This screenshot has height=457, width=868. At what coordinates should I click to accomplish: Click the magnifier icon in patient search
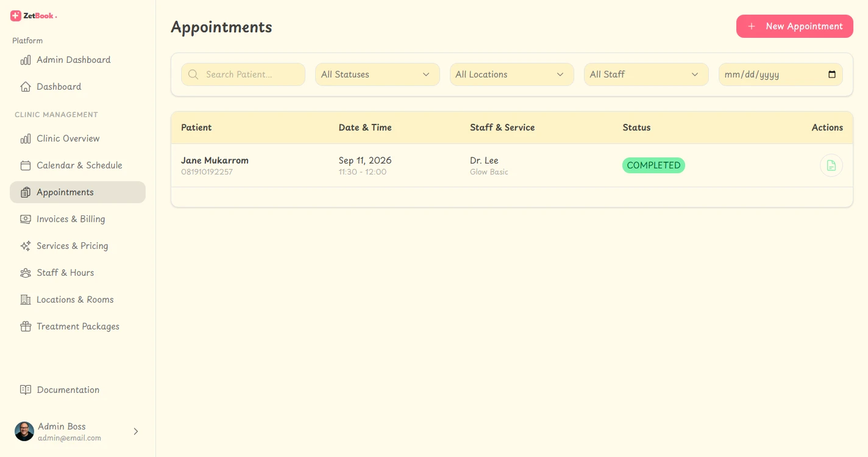tap(193, 74)
